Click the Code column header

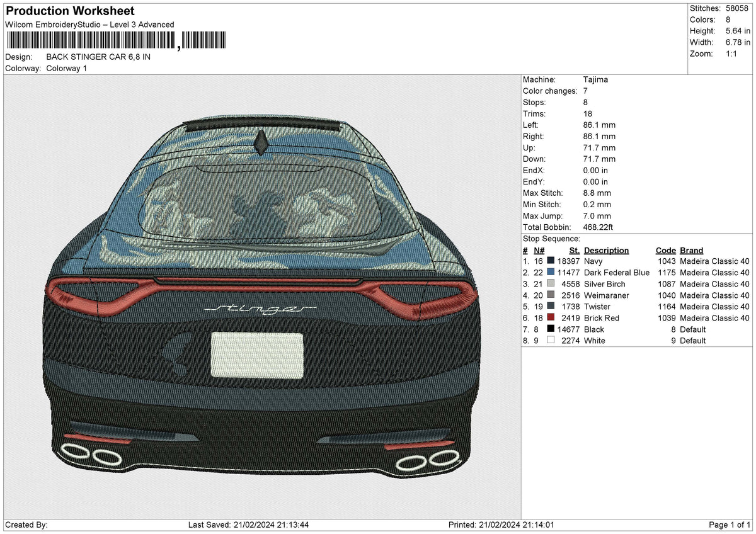[665, 250]
